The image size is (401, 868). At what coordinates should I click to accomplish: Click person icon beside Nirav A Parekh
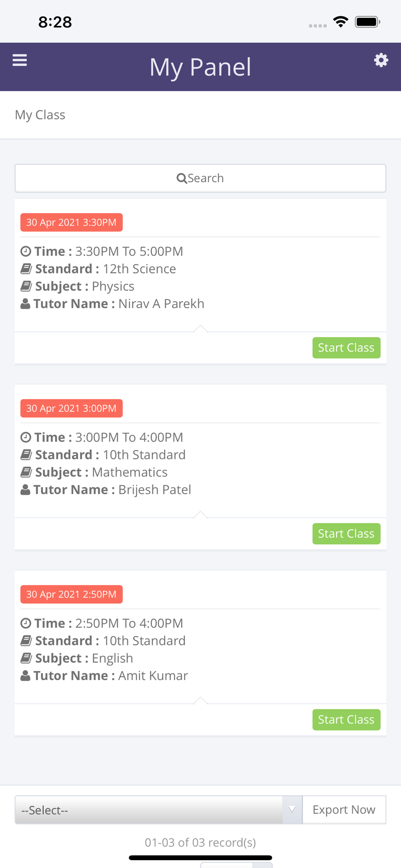click(26, 304)
